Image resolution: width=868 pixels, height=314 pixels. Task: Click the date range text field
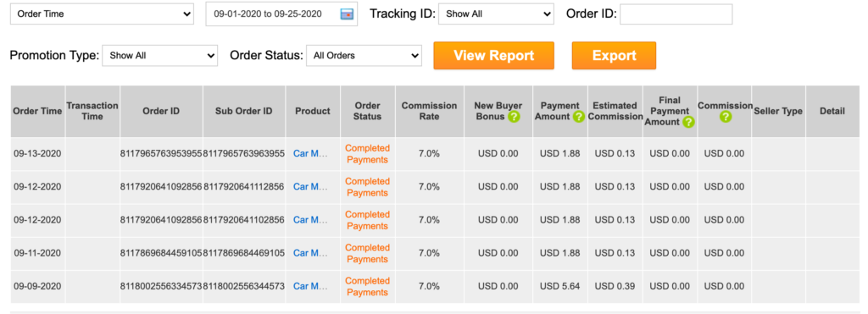tap(281, 14)
